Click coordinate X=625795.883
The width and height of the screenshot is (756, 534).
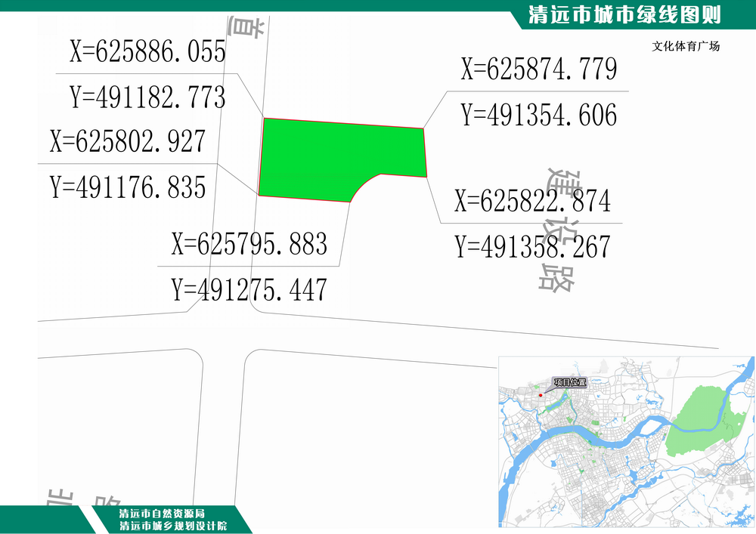tap(249, 244)
